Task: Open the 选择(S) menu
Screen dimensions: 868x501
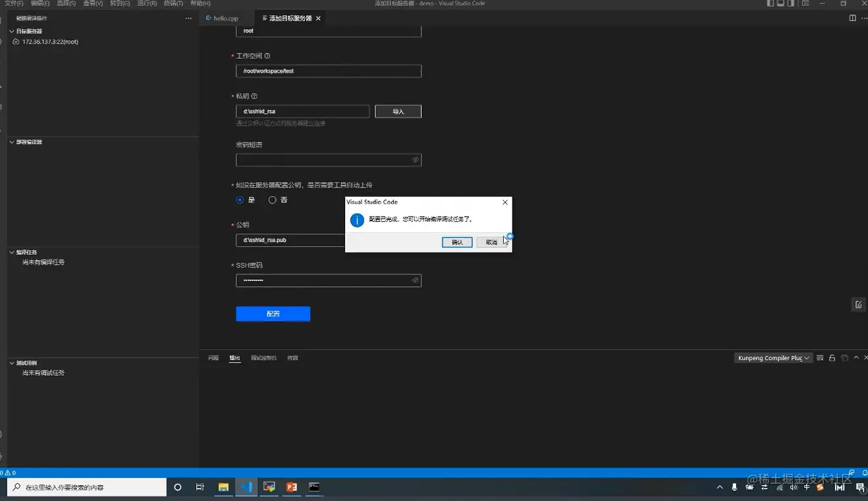Action: [67, 3]
